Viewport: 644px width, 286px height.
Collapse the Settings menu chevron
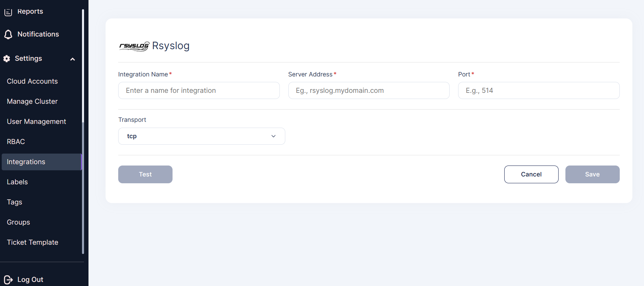tap(72, 59)
